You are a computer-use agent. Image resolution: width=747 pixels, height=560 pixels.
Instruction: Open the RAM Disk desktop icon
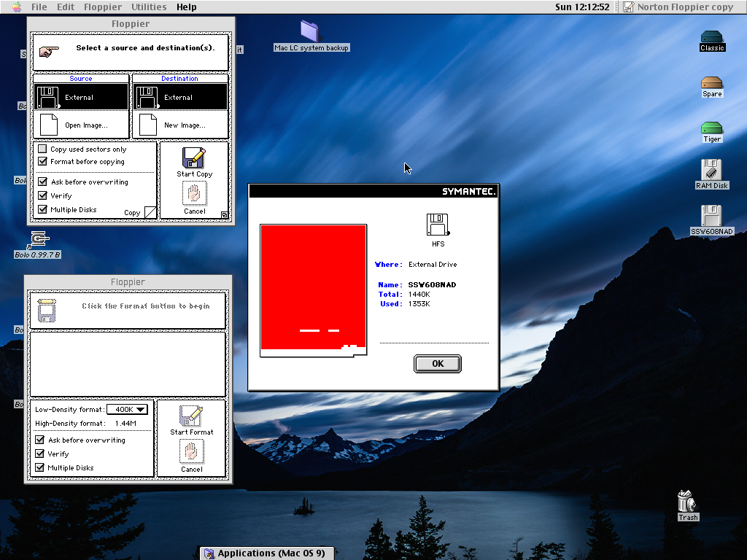pyautogui.click(x=711, y=171)
